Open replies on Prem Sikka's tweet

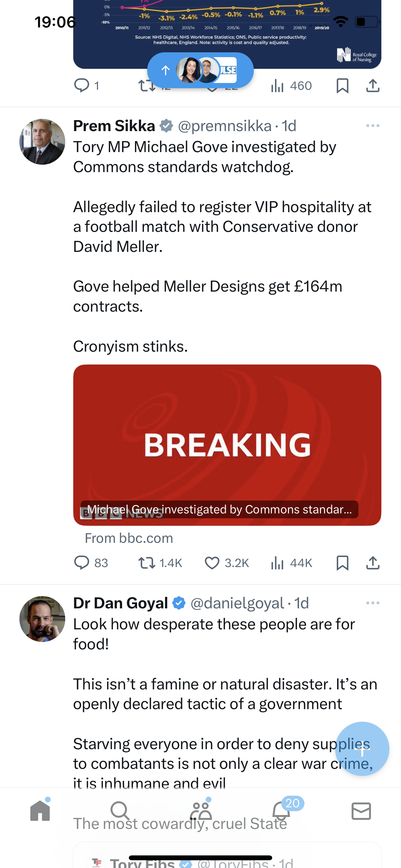click(91, 563)
